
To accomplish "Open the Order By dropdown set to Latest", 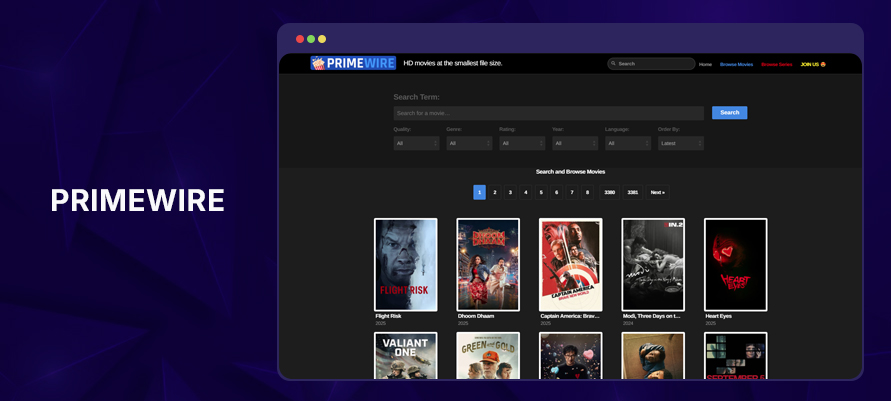I will [x=680, y=143].
